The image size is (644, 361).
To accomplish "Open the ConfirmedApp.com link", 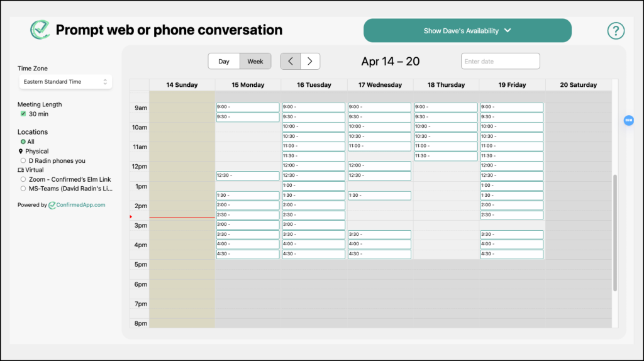I will click(x=80, y=205).
